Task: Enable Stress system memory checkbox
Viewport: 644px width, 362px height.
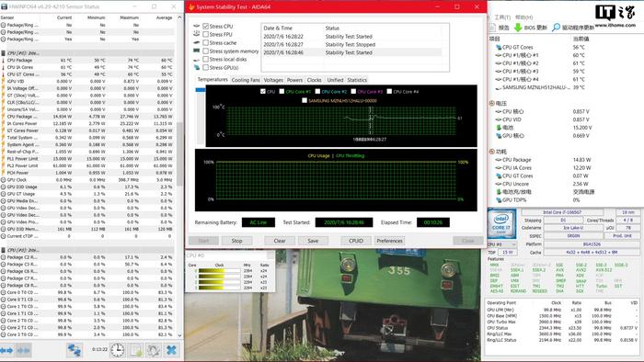Action: [x=206, y=51]
